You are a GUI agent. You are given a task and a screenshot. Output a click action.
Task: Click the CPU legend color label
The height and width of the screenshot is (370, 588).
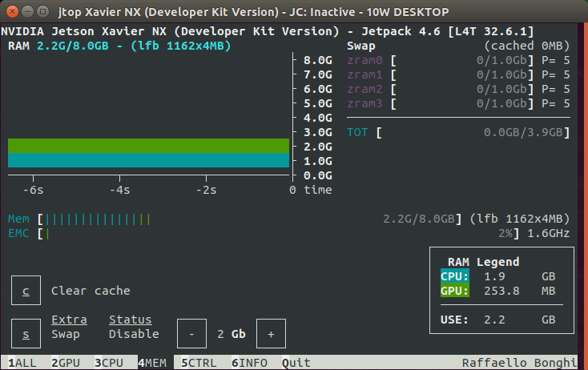[x=454, y=276]
